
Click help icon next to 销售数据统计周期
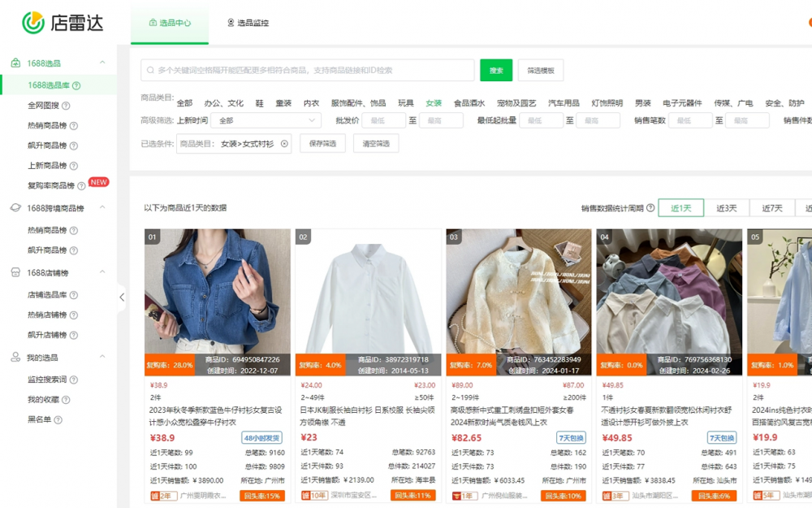[x=650, y=208]
